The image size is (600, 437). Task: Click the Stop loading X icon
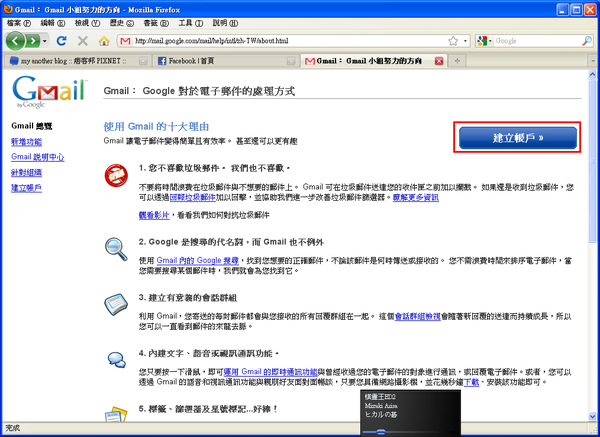(83, 41)
